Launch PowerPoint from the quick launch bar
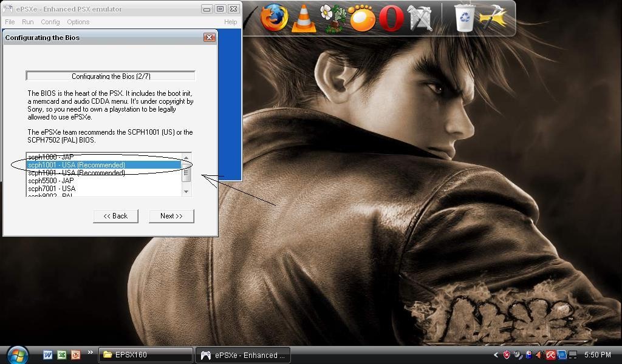 76,355
